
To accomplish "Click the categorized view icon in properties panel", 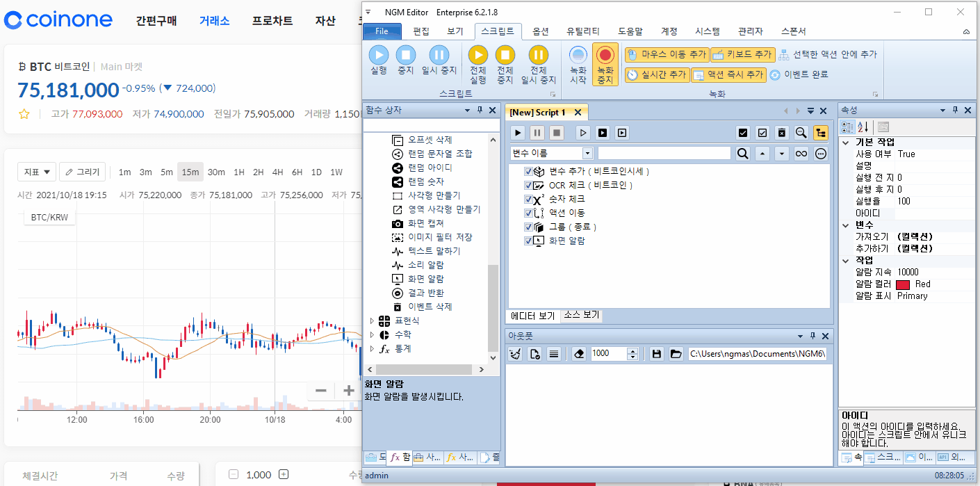I will click(x=848, y=127).
